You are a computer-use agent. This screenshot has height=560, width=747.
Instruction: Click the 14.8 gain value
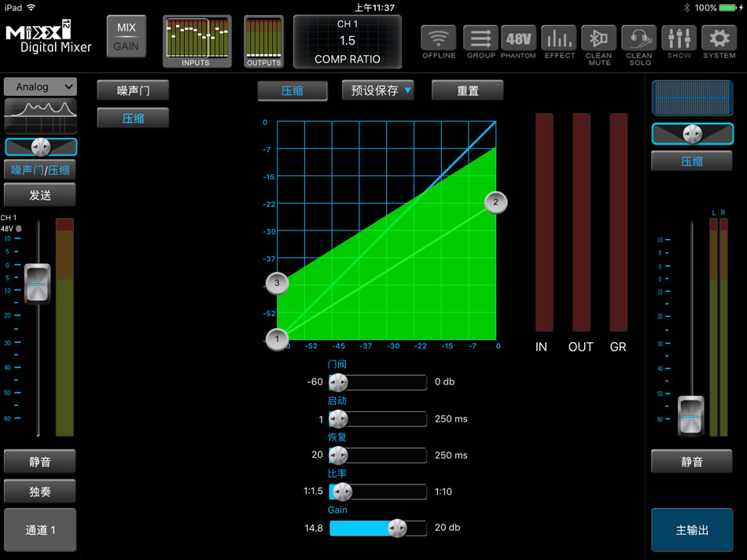pos(314,528)
